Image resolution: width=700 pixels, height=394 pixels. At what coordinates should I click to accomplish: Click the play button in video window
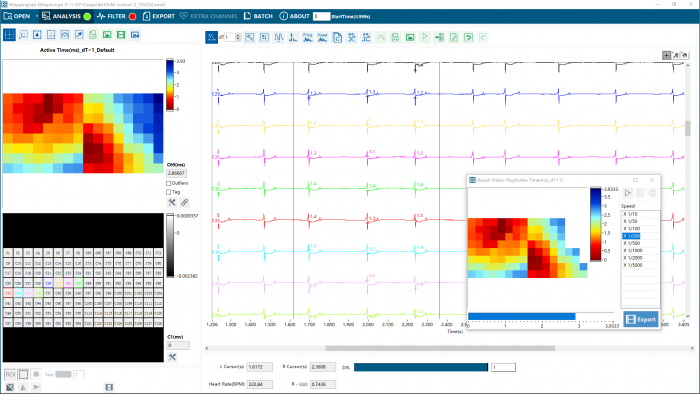click(628, 193)
